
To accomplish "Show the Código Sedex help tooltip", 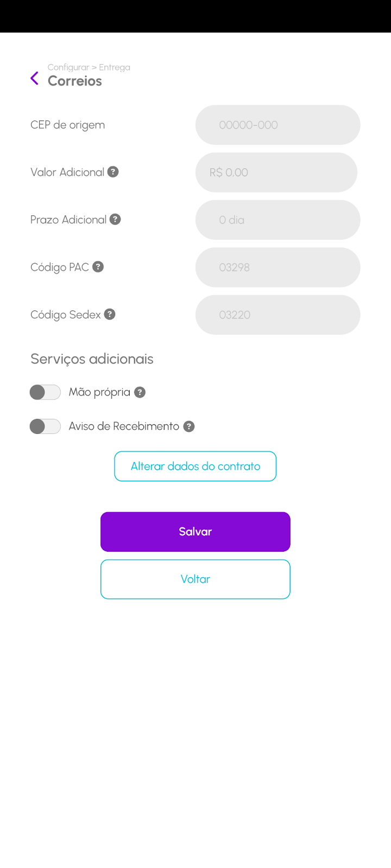I will tap(110, 314).
